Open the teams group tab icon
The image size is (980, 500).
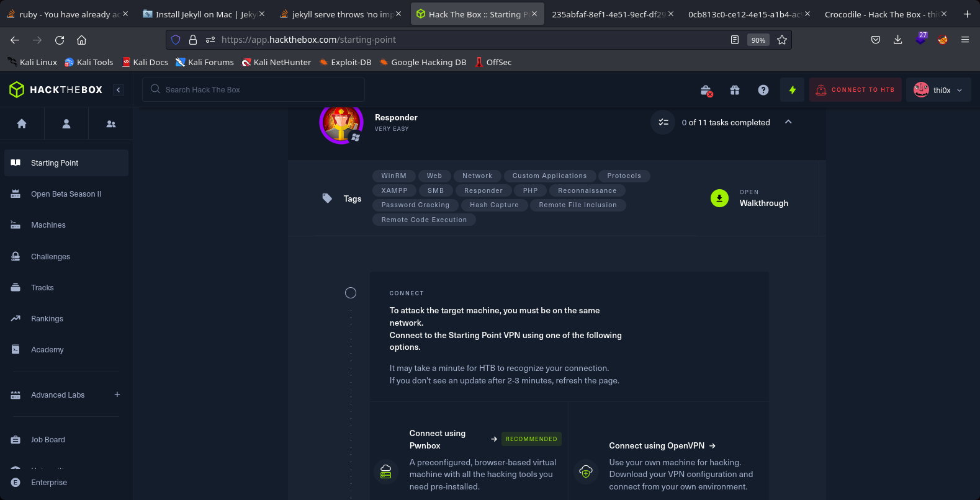(x=111, y=124)
